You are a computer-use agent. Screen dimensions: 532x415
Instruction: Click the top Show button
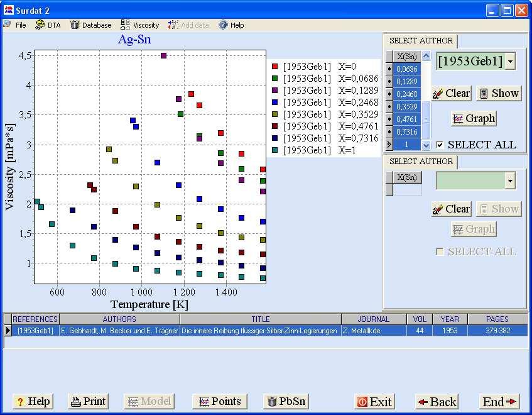(x=499, y=94)
